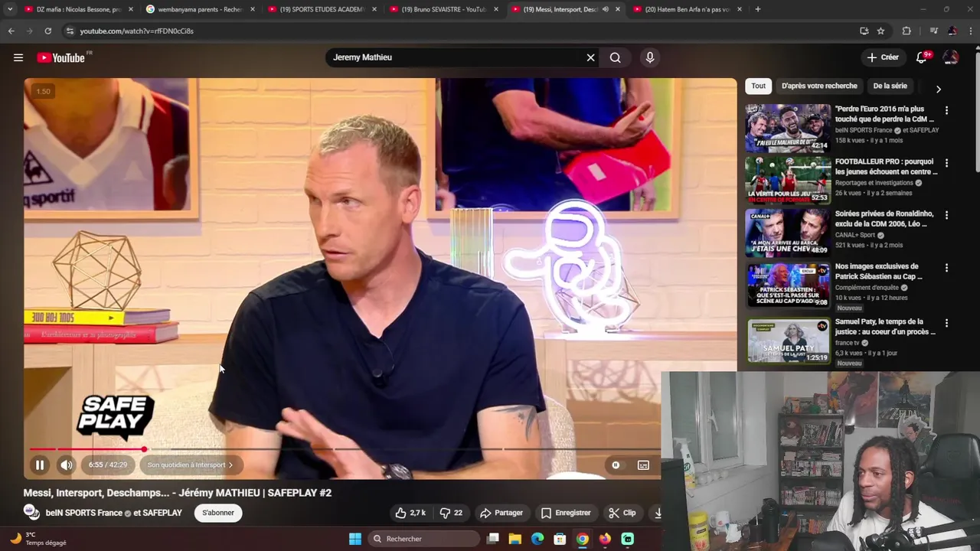Open the Créer button
Image resolution: width=980 pixels, height=551 pixels.
[x=883, y=57]
